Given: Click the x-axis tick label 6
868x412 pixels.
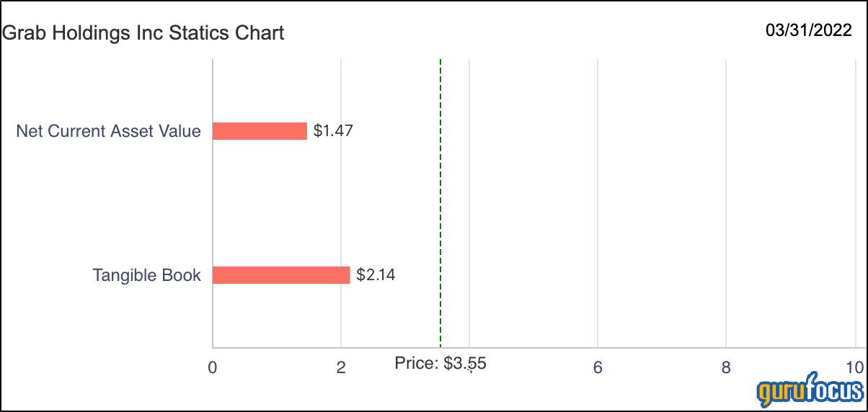Looking at the screenshot, I should pos(598,367).
